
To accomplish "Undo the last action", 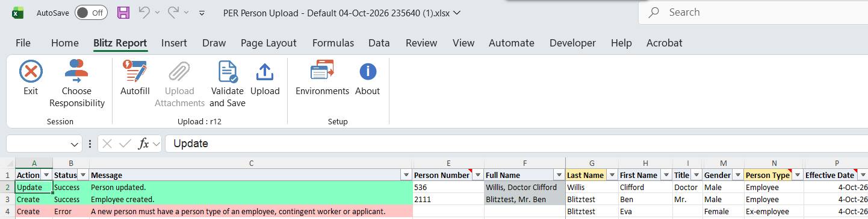I will [x=144, y=12].
